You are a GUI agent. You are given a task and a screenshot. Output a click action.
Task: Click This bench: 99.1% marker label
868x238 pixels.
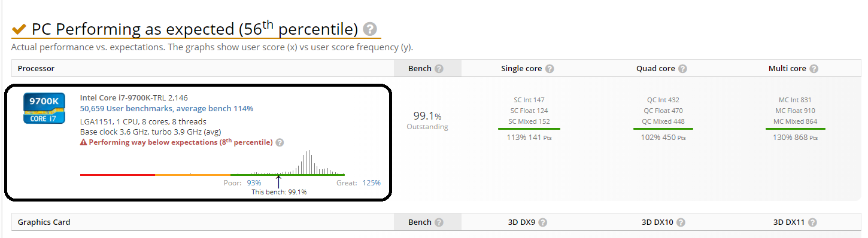(x=279, y=193)
